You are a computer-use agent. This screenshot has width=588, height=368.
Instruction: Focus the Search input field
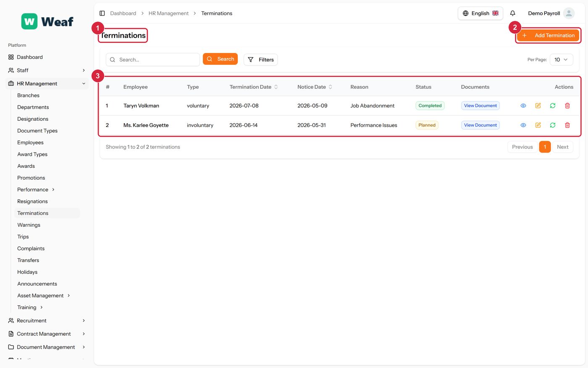tap(153, 60)
